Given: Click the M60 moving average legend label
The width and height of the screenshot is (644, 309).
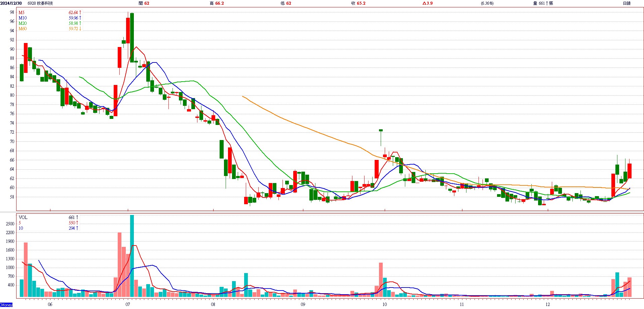Looking at the screenshot, I should pos(23,29).
